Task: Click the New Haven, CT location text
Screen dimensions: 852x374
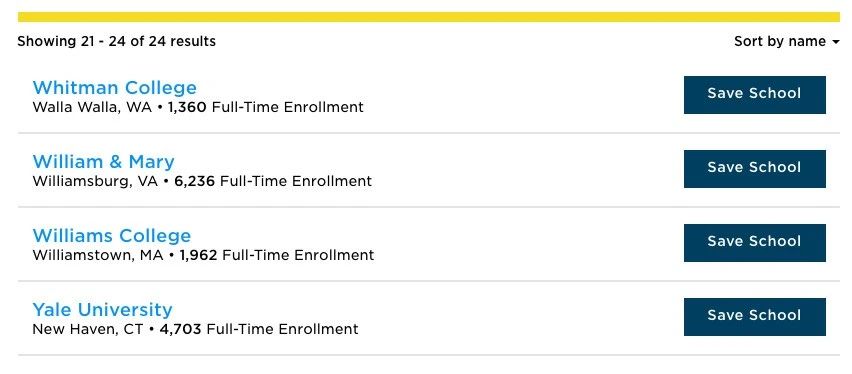Action: click(x=88, y=329)
